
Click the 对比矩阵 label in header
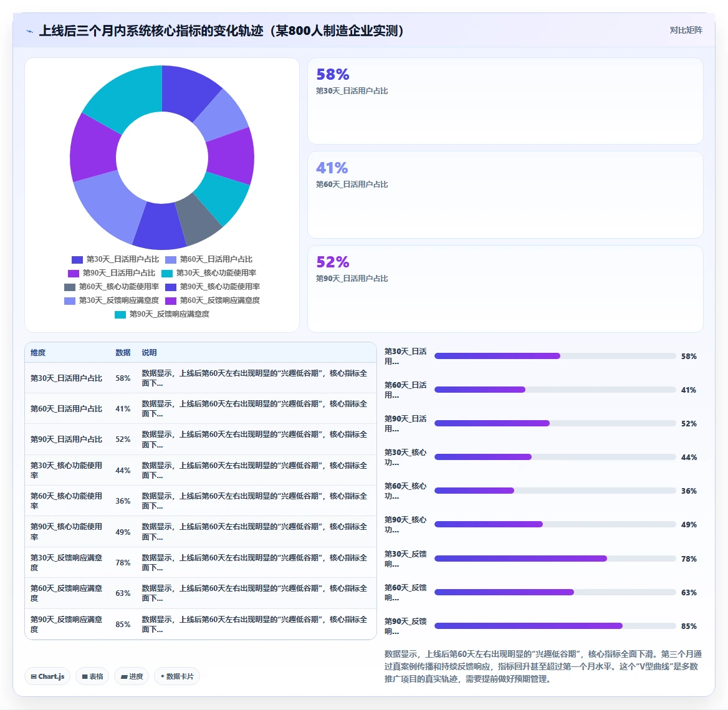[x=686, y=30]
